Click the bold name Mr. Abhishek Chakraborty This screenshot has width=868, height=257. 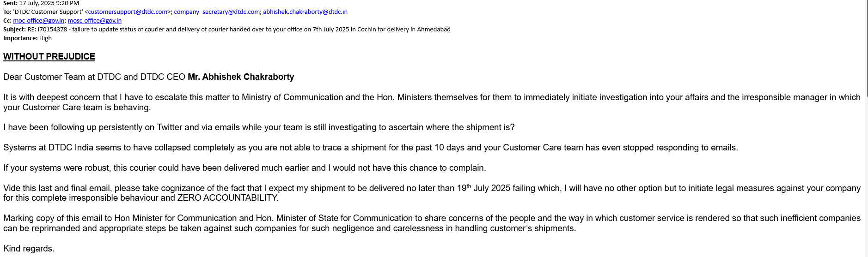click(241, 77)
